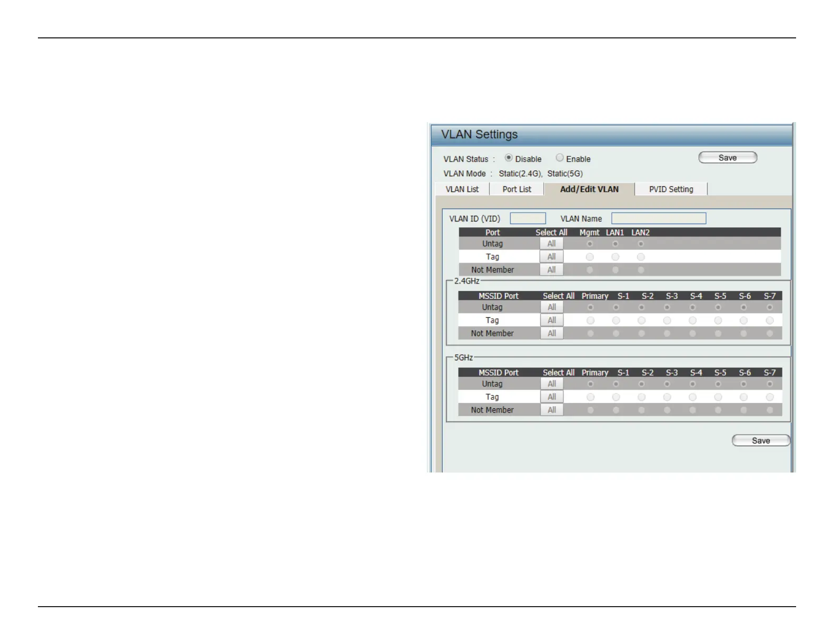Click All in the 2.4GHz Untag row
This screenshot has width=834, height=644.
click(x=552, y=307)
